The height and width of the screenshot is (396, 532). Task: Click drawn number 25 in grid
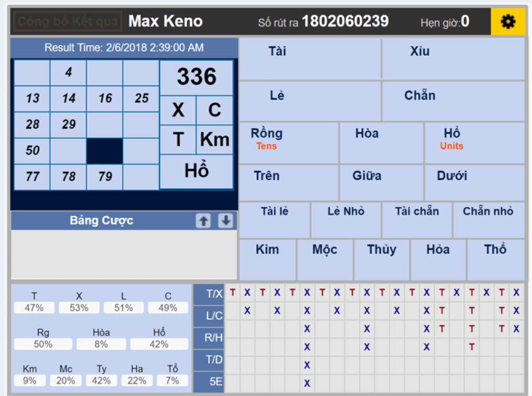[x=141, y=99]
